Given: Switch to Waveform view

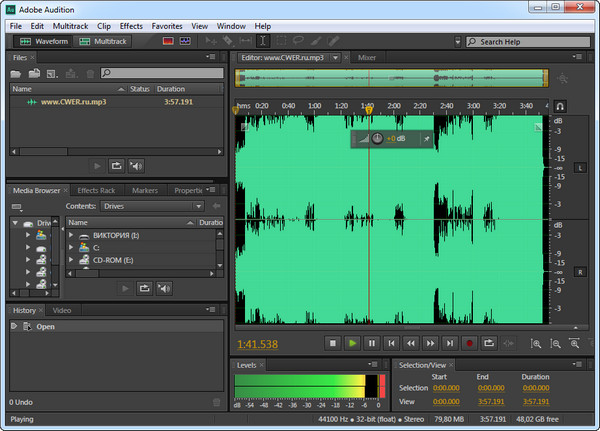Looking at the screenshot, I should 45,42.
